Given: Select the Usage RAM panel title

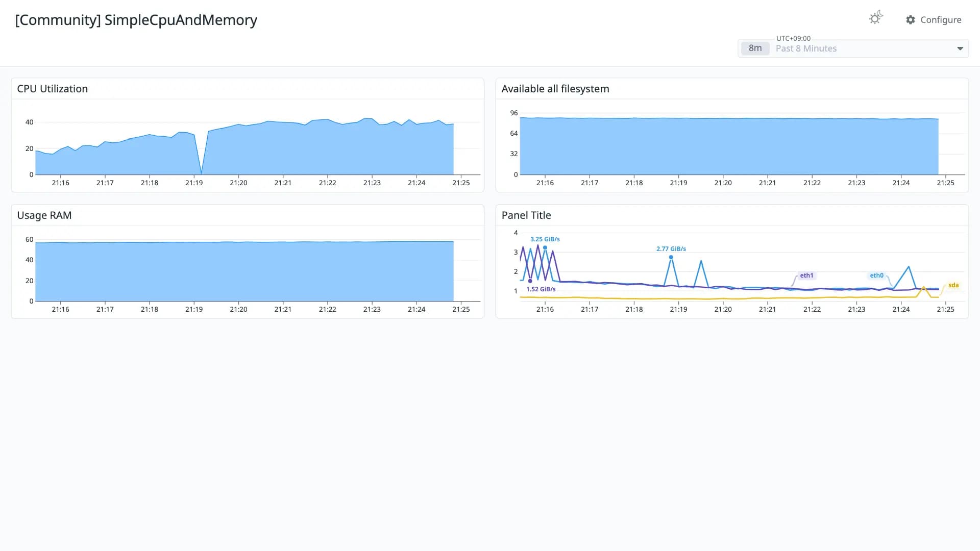Looking at the screenshot, I should click(44, 215).
